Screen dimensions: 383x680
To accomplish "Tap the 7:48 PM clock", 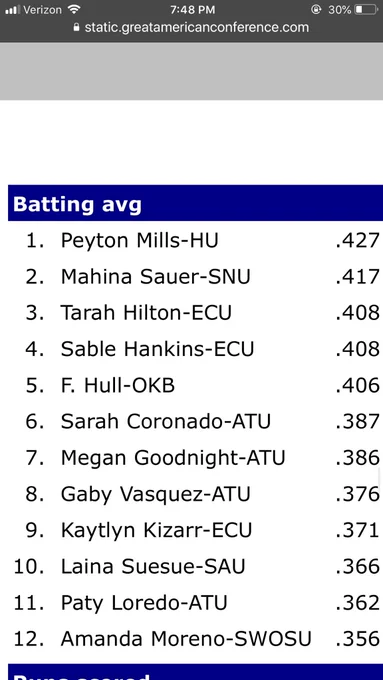I will point(193,10).
